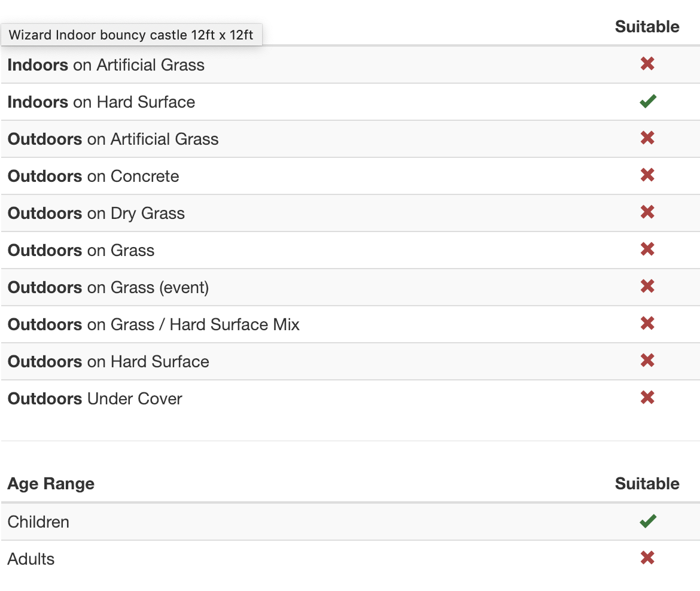Click the red cross for Outdoors on Artificial Grass

[x=647, y=138]
